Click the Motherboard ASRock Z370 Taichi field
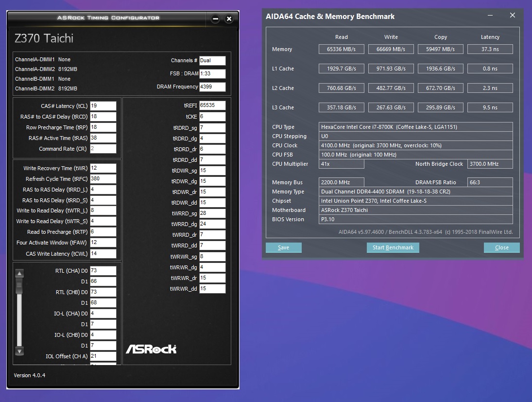The image size is (532, 402). 415,210
